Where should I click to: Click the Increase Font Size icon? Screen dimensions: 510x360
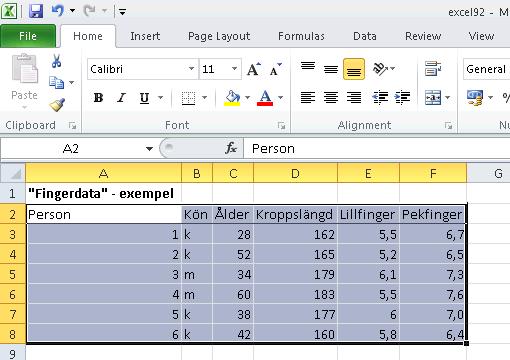pos(254,69)
